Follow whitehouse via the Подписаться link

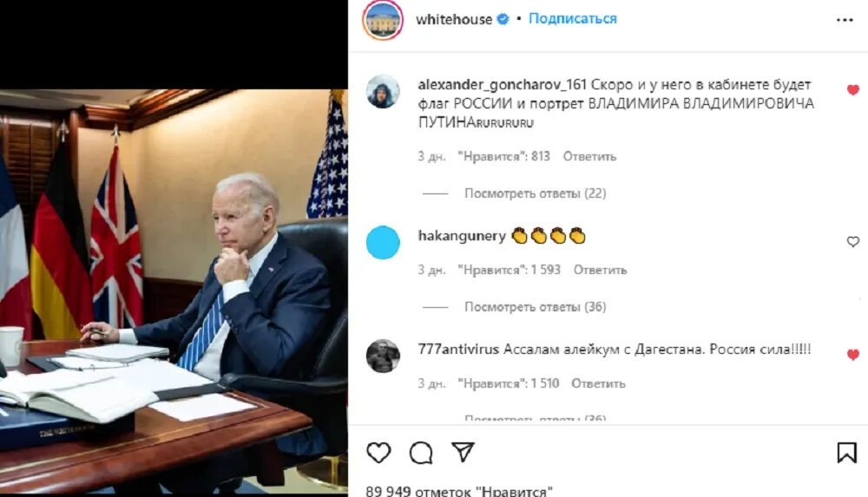tap(572, 19)
